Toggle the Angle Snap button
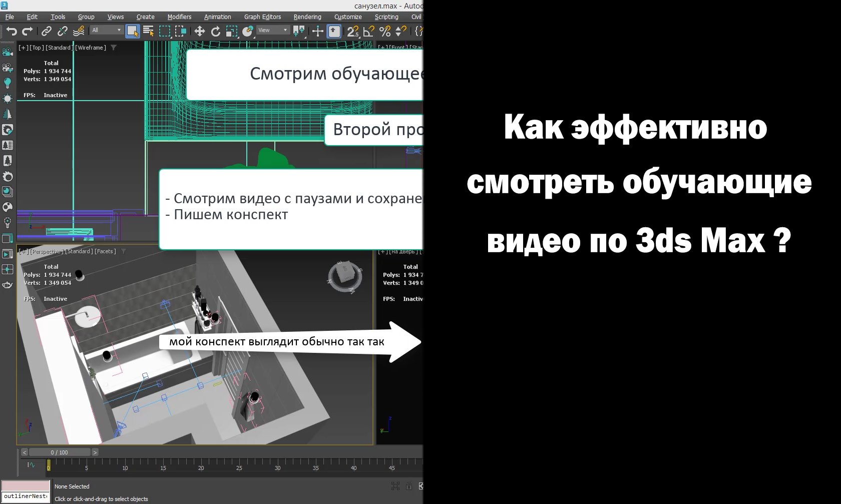Viewport: 841px width, 504px height. [369, 32]
